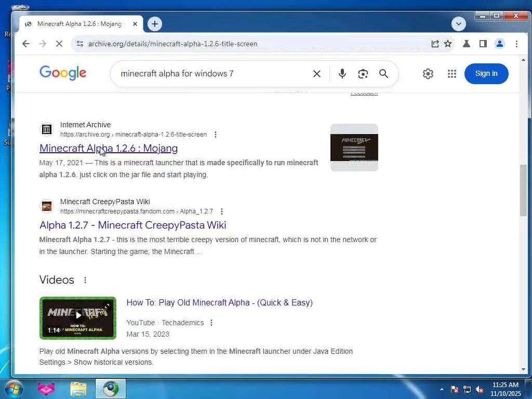The width and height of the screenshot is (532, 399).
Task: Share this page icon in address bar
Action: coord(435,44)
